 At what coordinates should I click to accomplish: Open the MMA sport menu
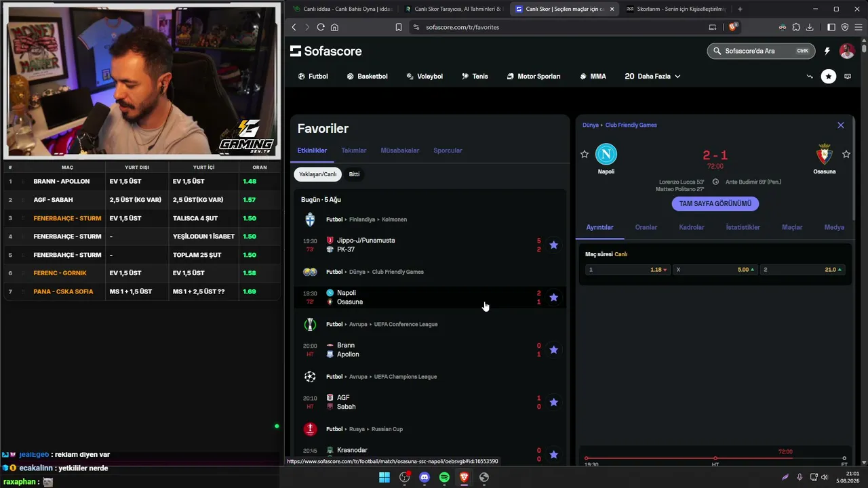593,77
